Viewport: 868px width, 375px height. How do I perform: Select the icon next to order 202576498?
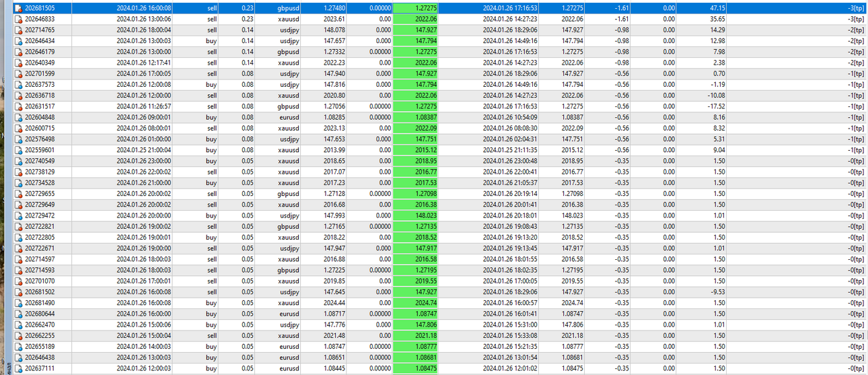(18, 139)
